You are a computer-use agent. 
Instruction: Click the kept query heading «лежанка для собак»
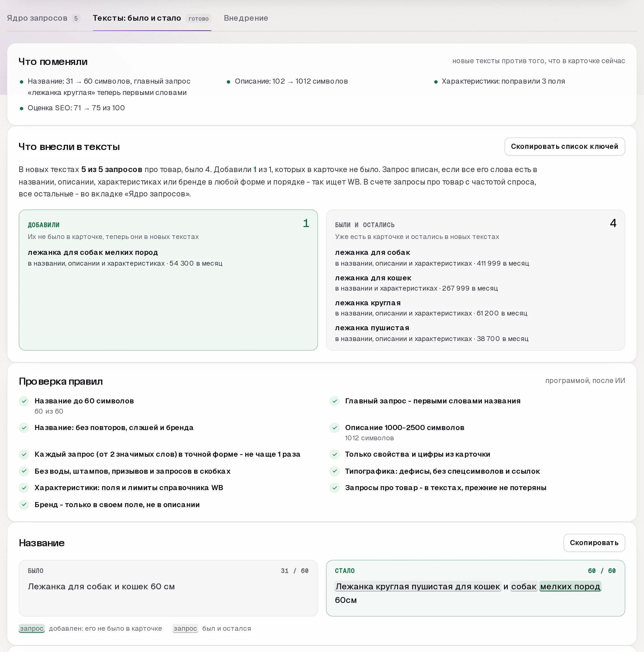372,252
